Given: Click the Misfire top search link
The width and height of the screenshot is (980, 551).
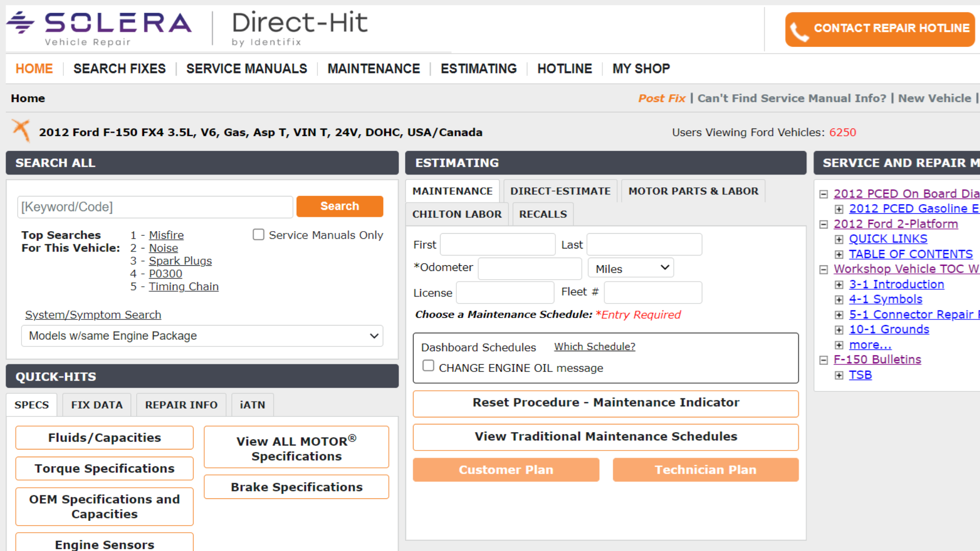Looking at the screenshot, I should (x=166, y=235).
